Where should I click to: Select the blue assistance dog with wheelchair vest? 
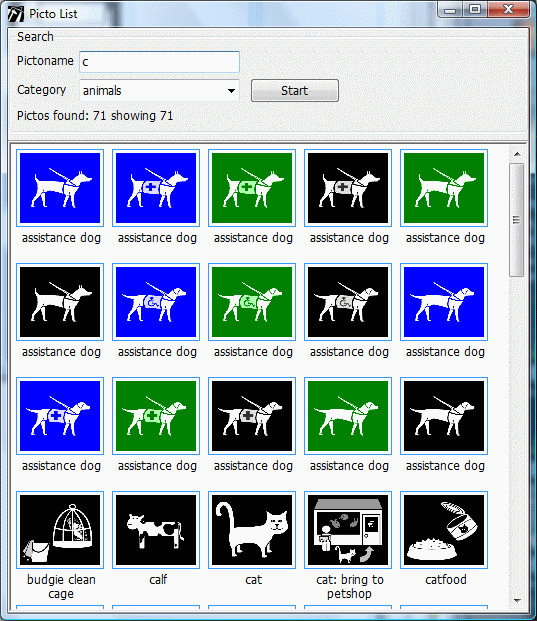(156, 302)
